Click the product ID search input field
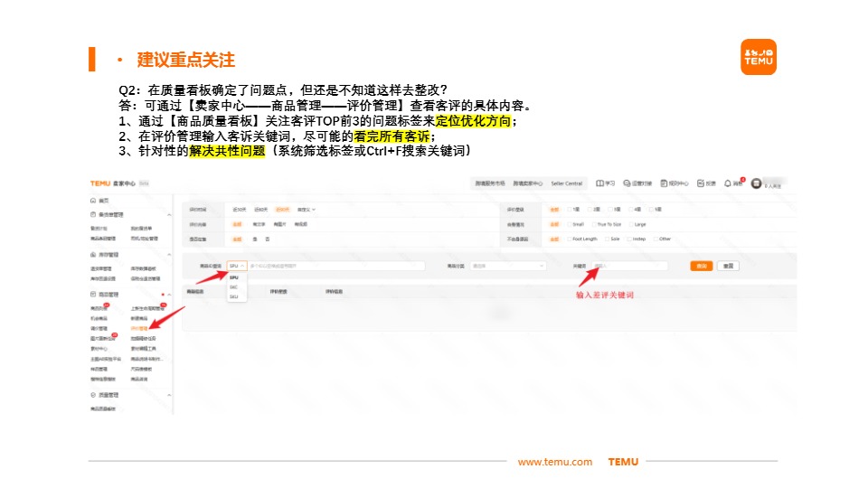This screenshot has height=488, width=868. click(x=336, y=266)
